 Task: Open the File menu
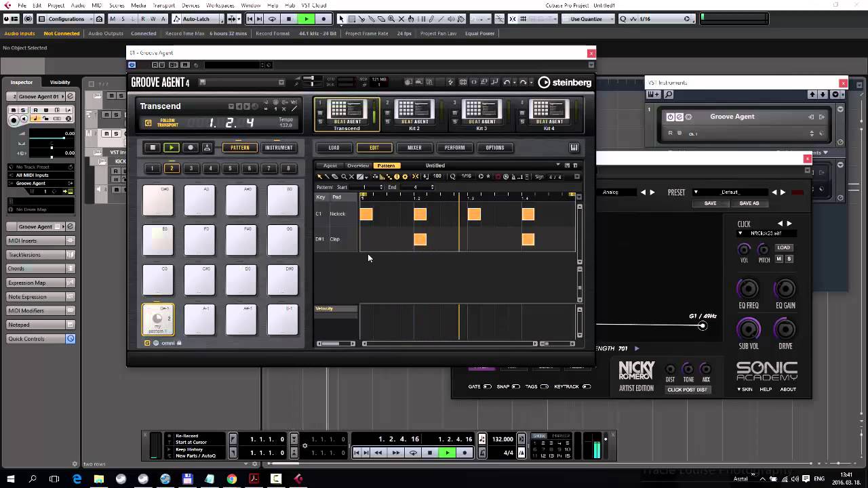pyautogui.click(x=22, y=5)
